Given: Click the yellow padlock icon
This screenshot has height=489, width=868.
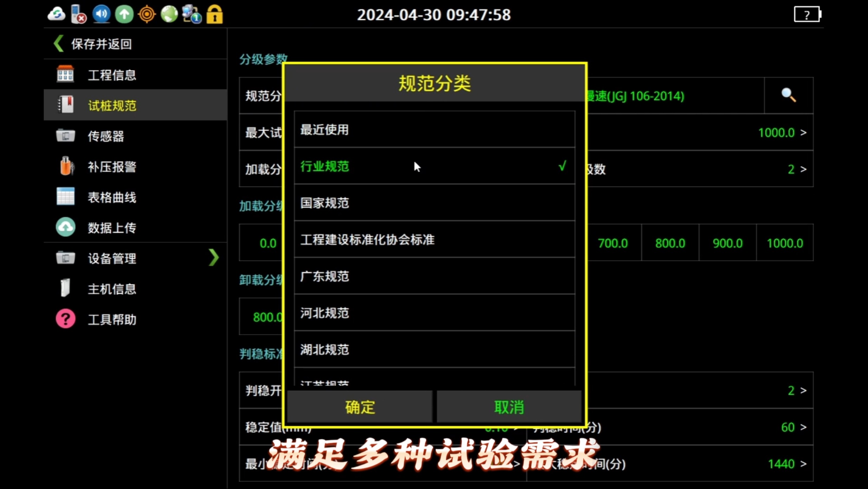Looking at the screenshot, I should (214, 15).
